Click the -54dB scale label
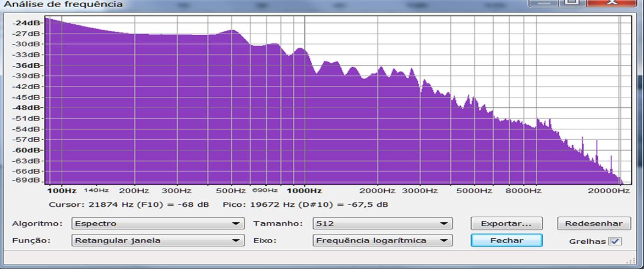This screenshot has width=644, height=269. [x=25, y=129]
